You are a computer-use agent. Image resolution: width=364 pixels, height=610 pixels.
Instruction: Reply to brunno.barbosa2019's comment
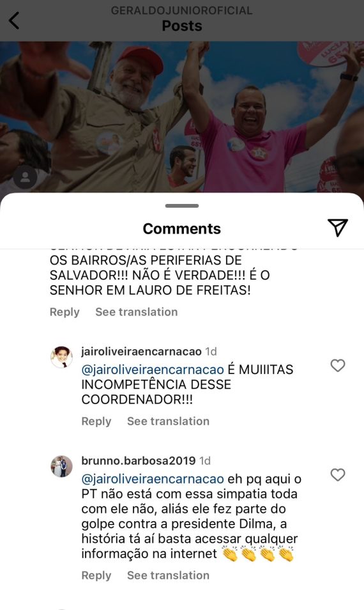click(96, 575)
